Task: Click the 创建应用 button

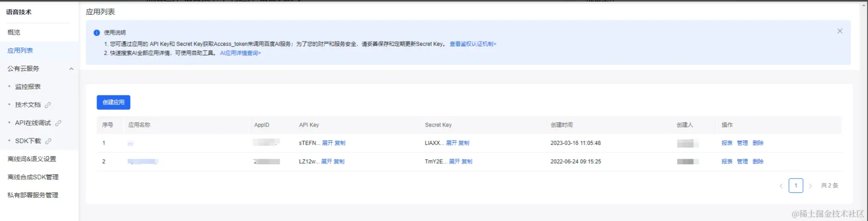Action: tap(114, 102)
